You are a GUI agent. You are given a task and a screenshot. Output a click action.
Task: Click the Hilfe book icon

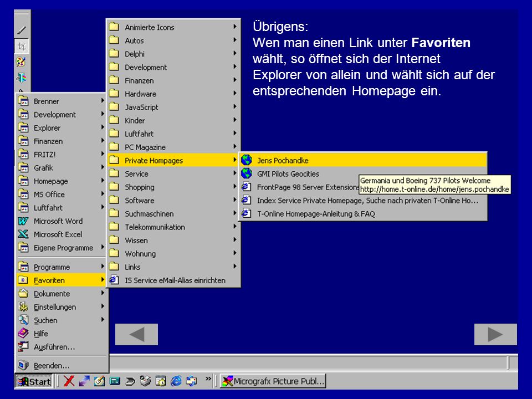(23, 334)
